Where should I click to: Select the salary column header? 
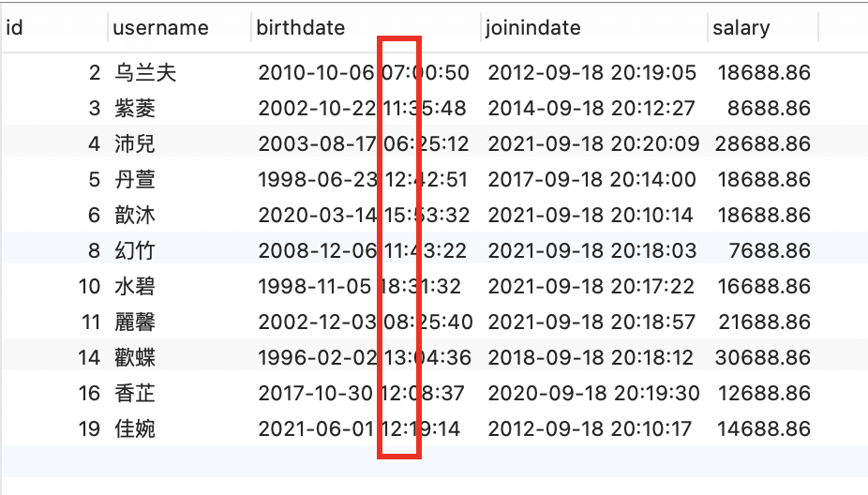tap(741, 28)
